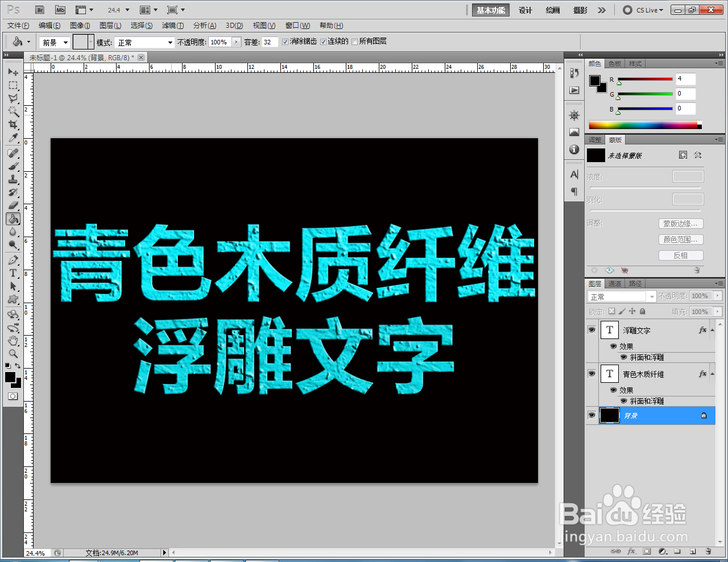The width and height of the screenshot is (728, 562).
Task: Click the 蒙版边缘 button
Action: [x=681, y=224]
